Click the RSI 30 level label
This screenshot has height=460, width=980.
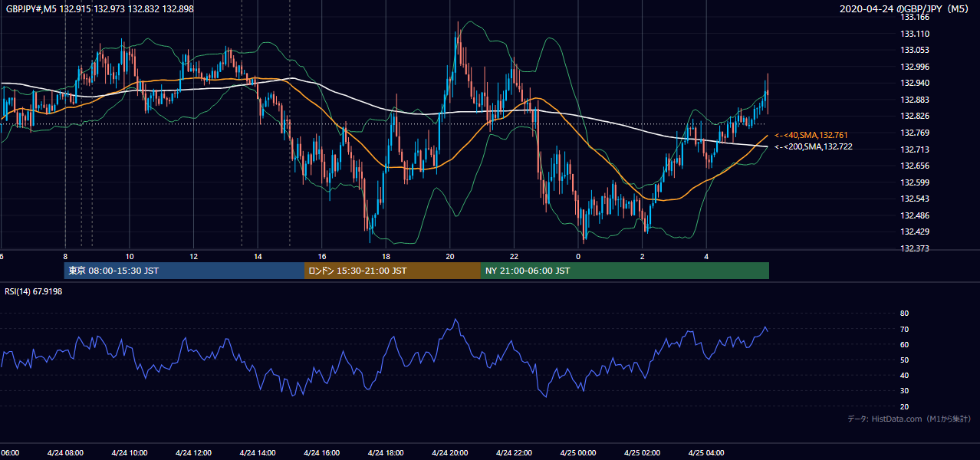coord(904,391)
